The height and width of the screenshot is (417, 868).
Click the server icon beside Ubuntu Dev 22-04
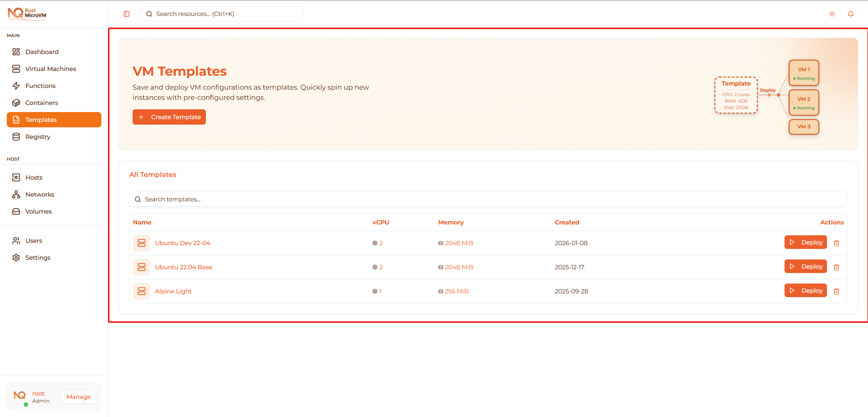141,243
